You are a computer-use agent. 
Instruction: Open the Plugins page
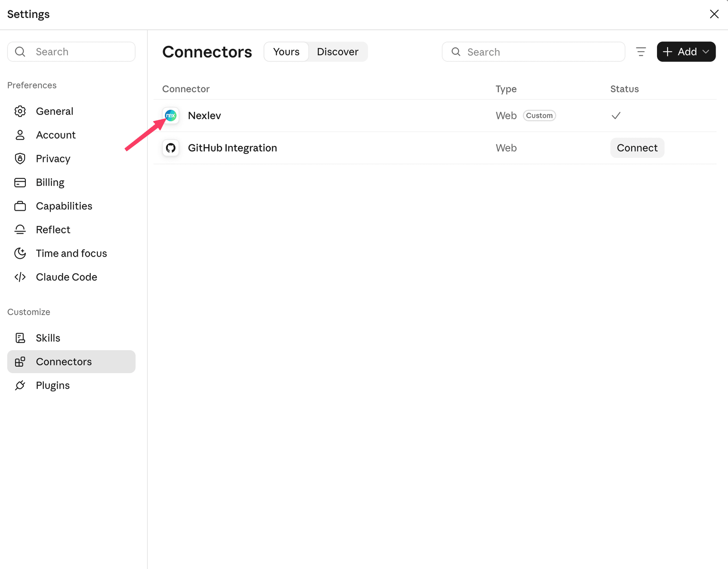click(71, 385)
